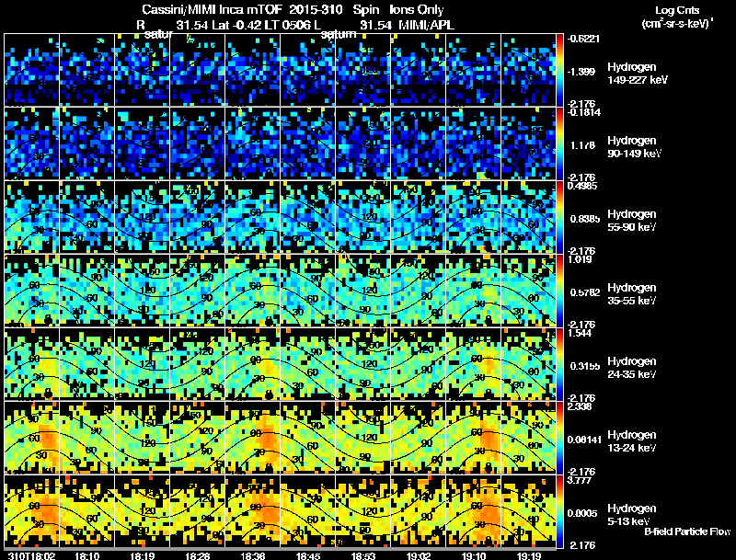736x560 pixels.
Task: Click the '18:45' time axis label
Action: coord(308,555)
